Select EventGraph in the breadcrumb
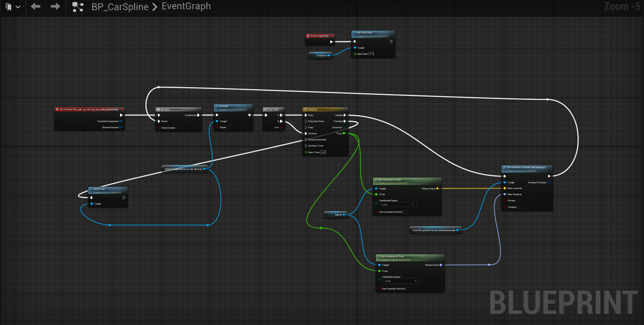 pos(186,7)
